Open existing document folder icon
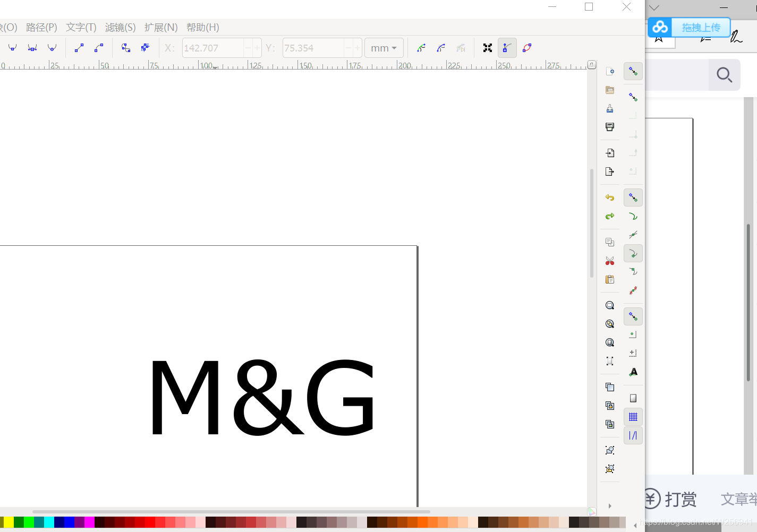Screen dimensions: 757x532 coord(610,90)
